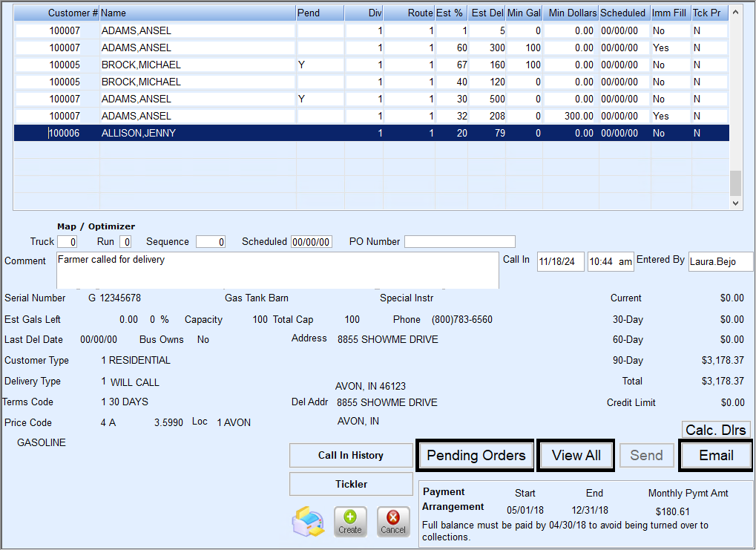
Task: Click the Entered By field Laura.Bejo
Action: [721, 261]
